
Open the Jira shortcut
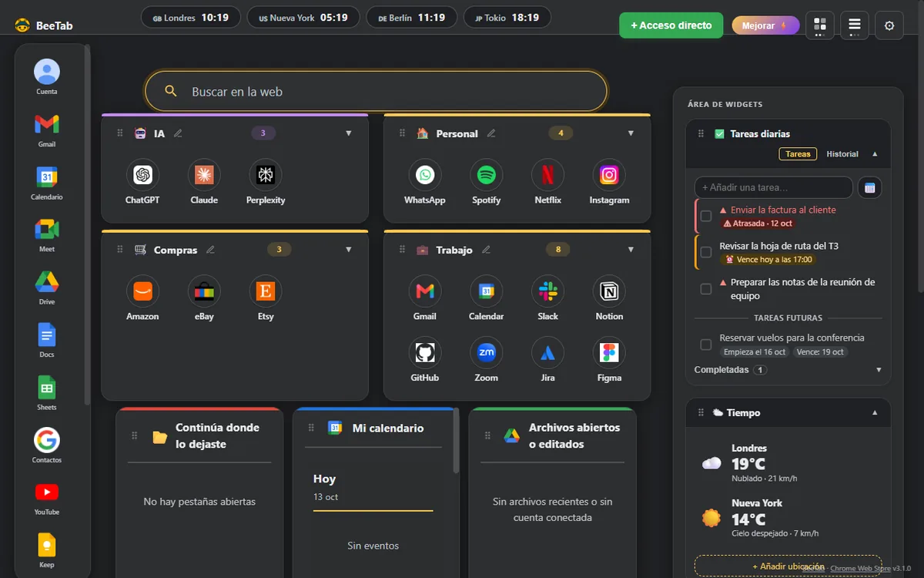click(547, 353)
